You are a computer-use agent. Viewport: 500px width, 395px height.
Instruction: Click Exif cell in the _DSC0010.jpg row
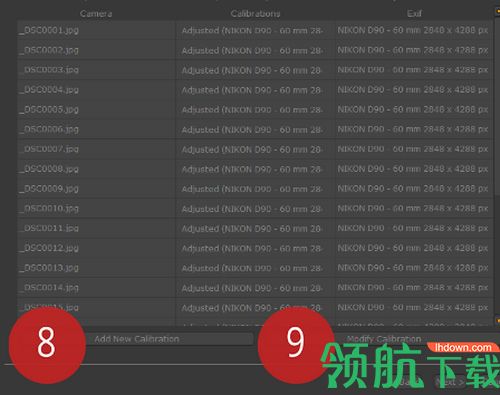pyautogui.click(x=414, y=208)
